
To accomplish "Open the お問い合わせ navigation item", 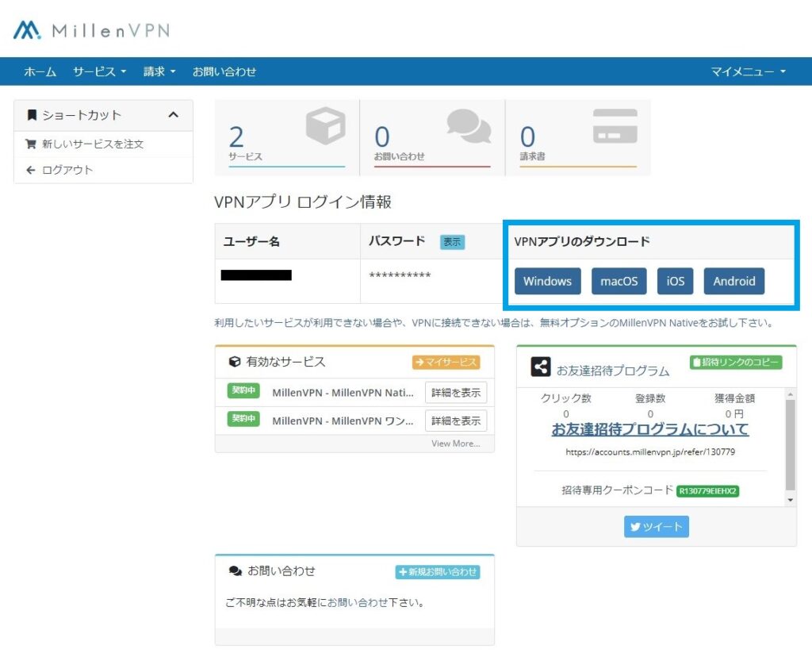I will tap(224, 71).
